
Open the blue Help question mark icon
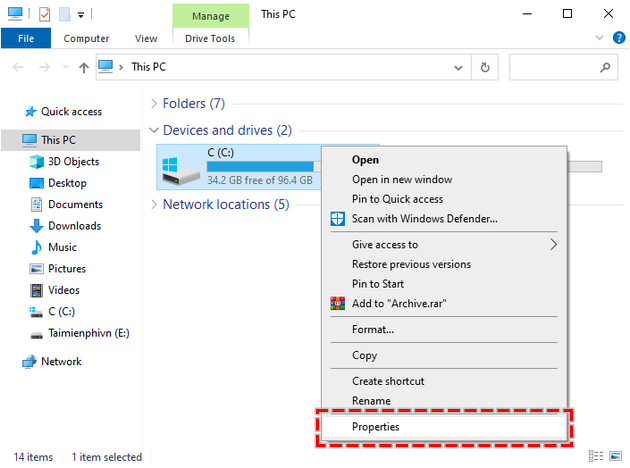pyautogui.click(x=619, y=38)
